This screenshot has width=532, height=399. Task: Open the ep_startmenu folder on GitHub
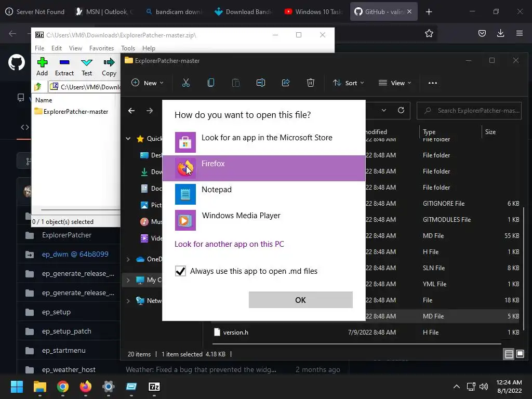tap(64, 351)
